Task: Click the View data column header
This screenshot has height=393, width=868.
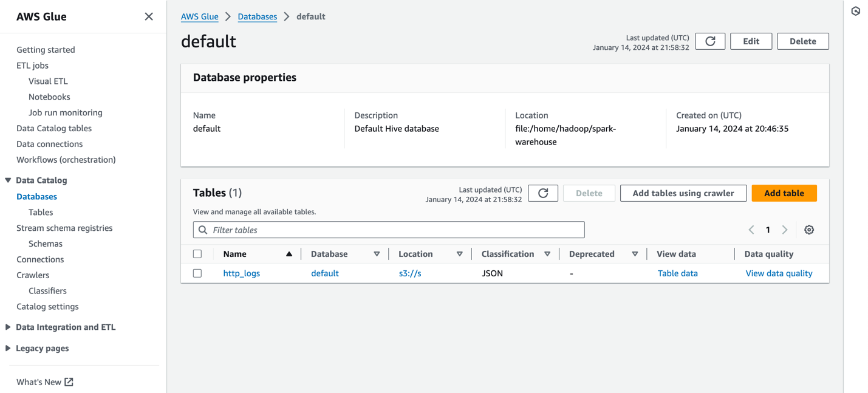Action: [676, 254]
